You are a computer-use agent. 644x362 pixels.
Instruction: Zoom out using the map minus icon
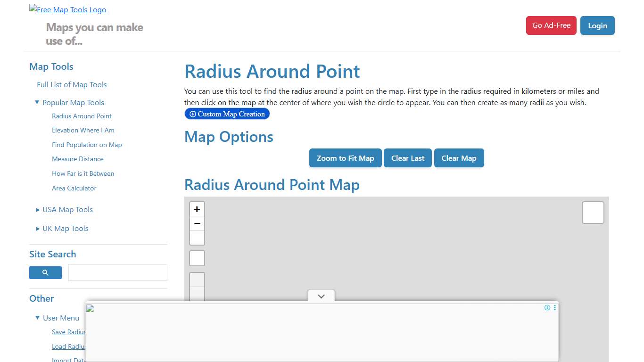tap(197, 223)
